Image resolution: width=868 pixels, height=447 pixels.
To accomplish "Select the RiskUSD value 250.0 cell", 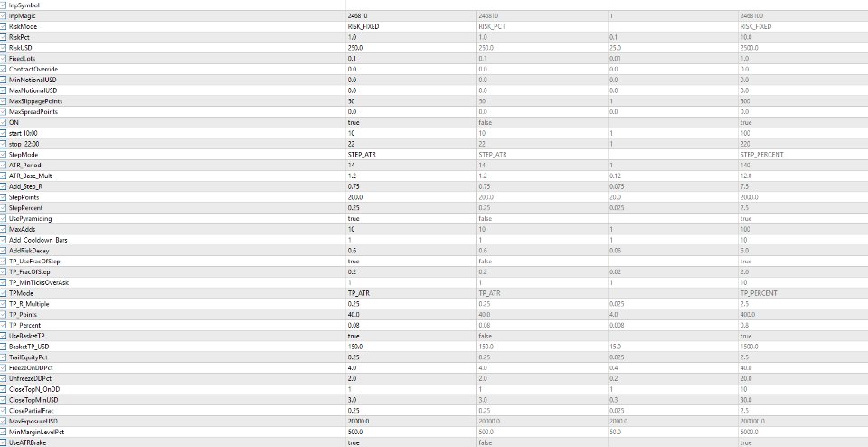I will tap(410, 48).
